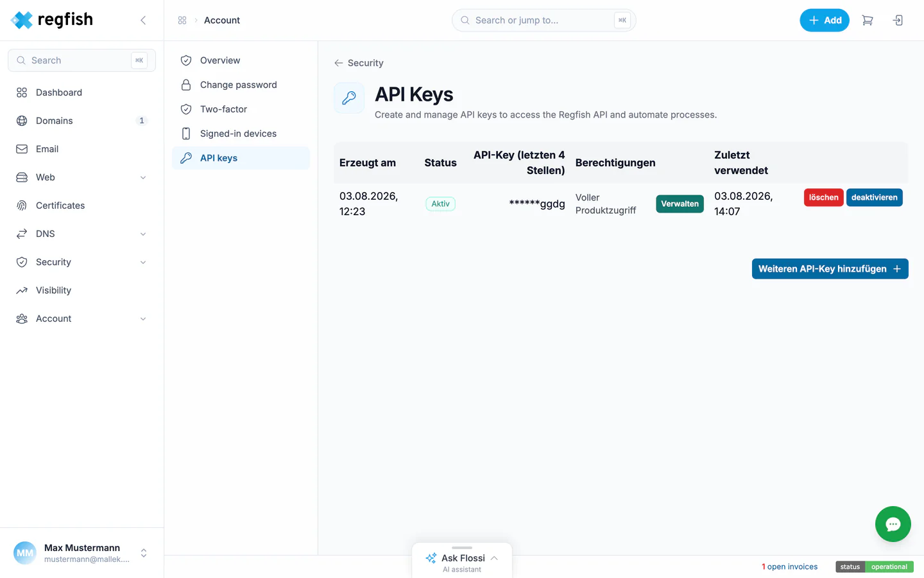Image resolution: width=924 pixels, height=578 pixels.
Task: Deactivate the API key with deaktivieren
Action: 874,197
